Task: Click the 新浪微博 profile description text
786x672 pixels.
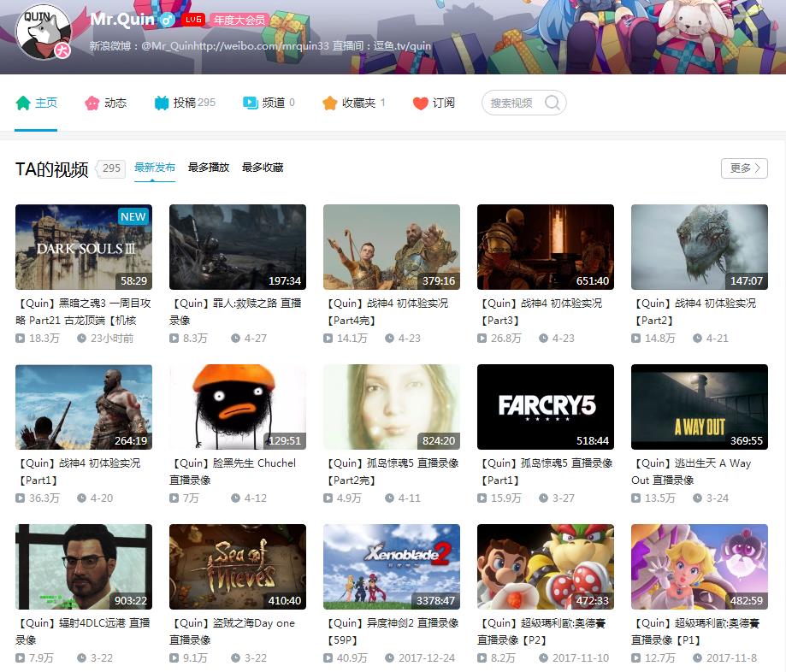Action: tap(260, 46)
